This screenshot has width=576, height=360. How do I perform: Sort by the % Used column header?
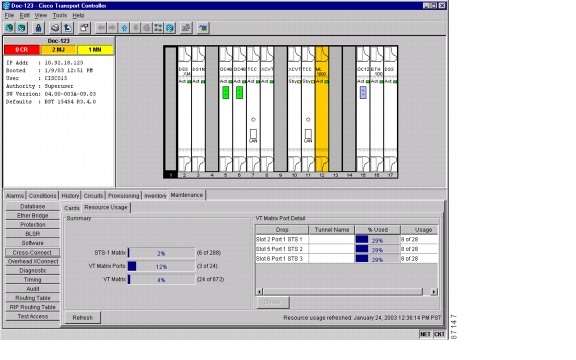pyautogui.click(x=378, y=230)
